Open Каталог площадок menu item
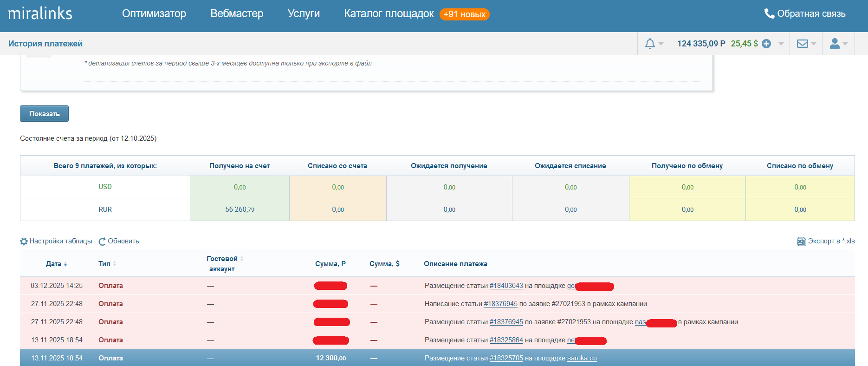The height and width of the screenshot is (366, 868). click(x=389, y=14)
